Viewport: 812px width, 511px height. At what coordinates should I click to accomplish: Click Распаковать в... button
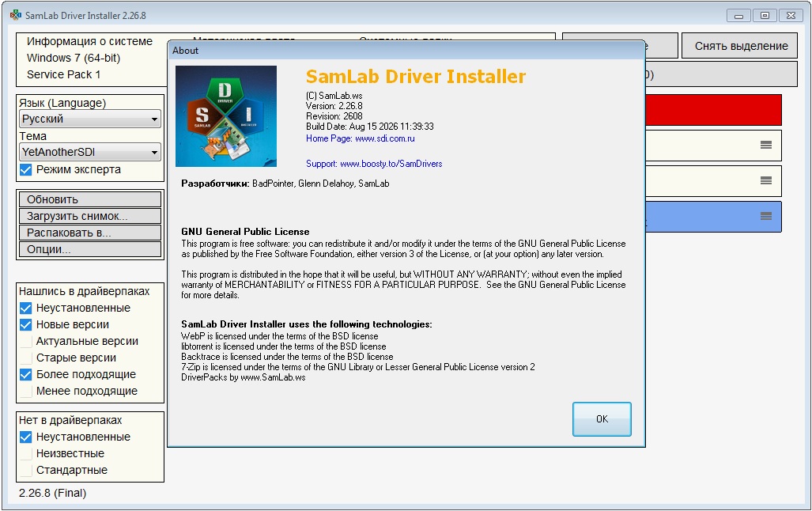coord(90,233)
